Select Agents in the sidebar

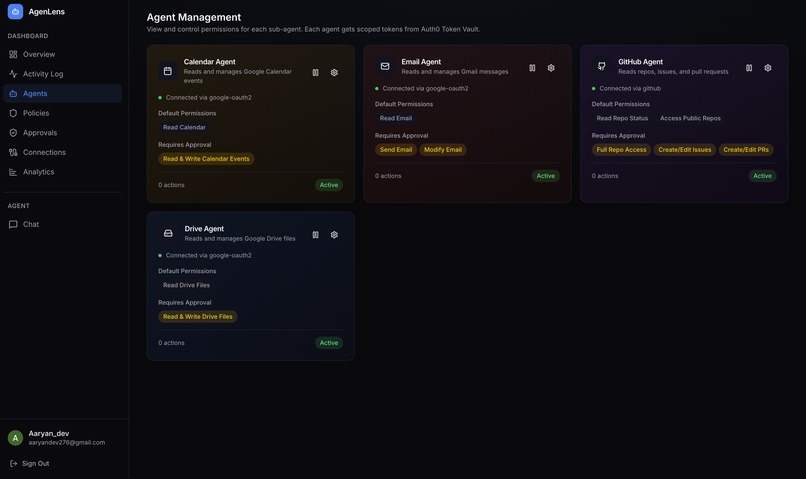pos(62,94)
